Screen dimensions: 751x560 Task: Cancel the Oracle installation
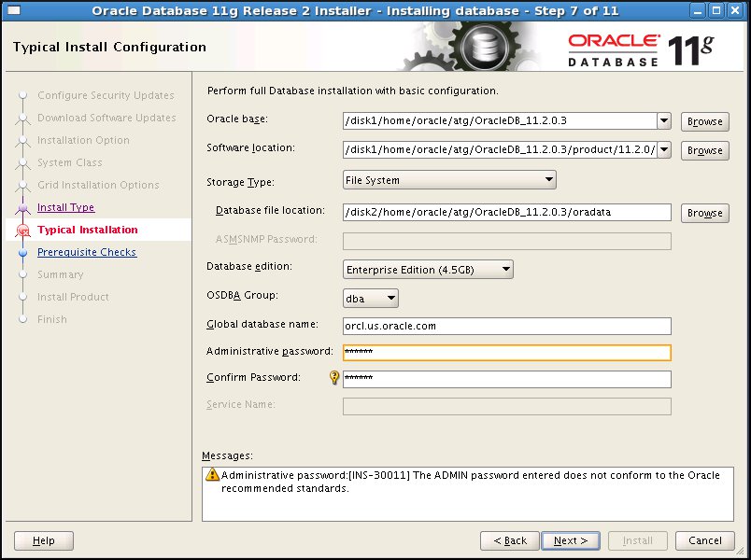[x=705, y=540]
